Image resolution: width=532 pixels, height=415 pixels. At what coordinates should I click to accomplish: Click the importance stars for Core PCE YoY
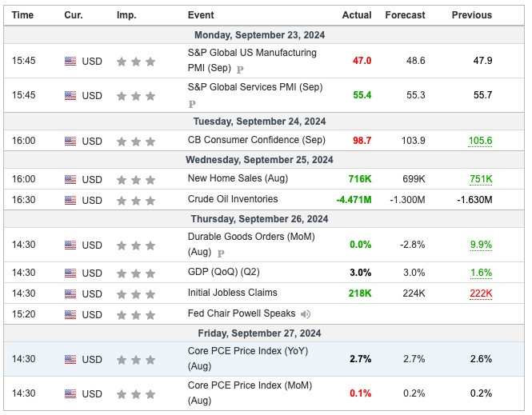click(x=136, y=359)
